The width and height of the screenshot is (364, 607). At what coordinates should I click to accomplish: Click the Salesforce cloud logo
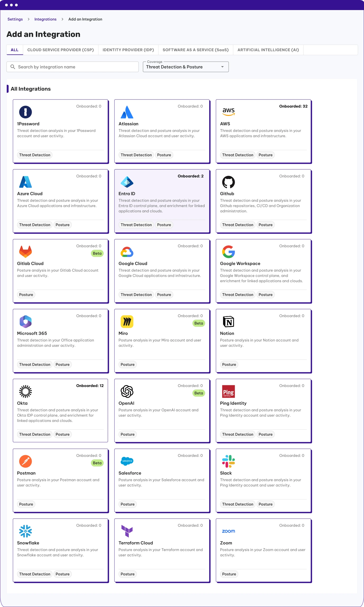[127, 461]
